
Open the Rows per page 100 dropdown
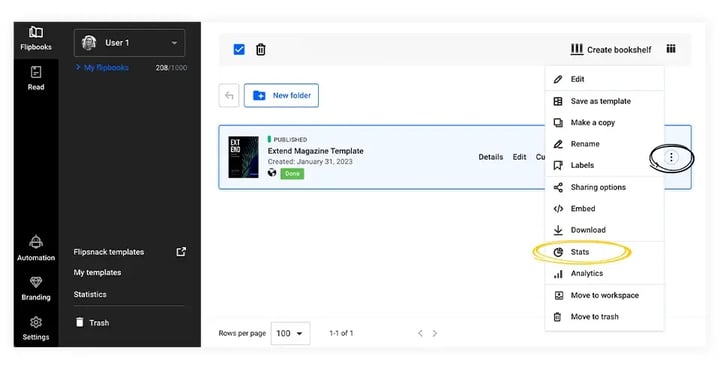[290, 333]
